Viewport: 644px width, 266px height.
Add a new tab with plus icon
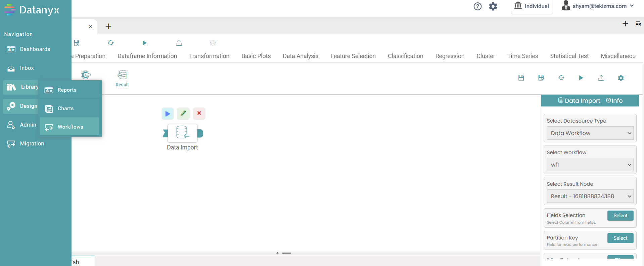pyautogui.click(x=108, y=27)
